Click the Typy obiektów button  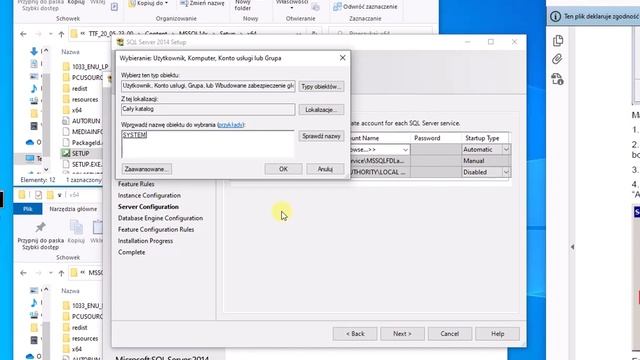pyautogui.click(x=321, y=87)
